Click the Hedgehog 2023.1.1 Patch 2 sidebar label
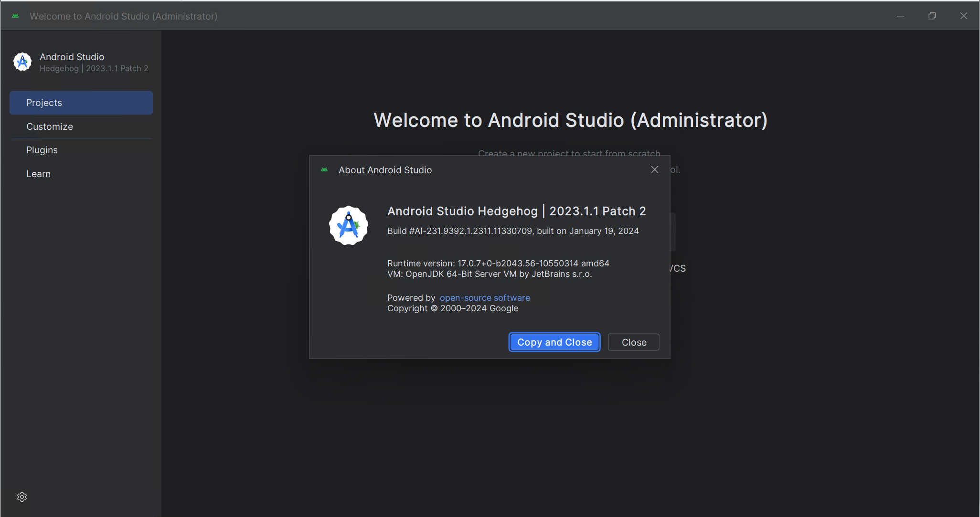The height and width of the screenshot is (517, 980). 94,69
